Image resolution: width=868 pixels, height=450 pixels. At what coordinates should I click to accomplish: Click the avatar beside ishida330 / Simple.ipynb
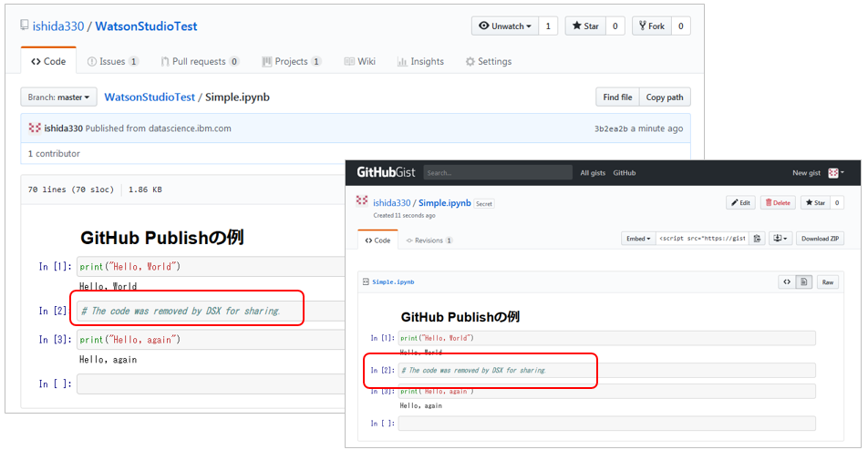[x=362, y=200]
